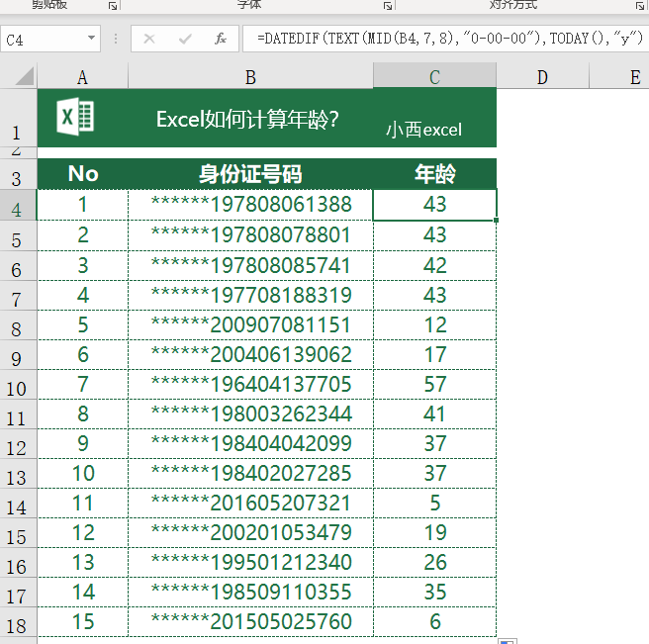Click the cancel X icon in formula bar

coord(149,40)
